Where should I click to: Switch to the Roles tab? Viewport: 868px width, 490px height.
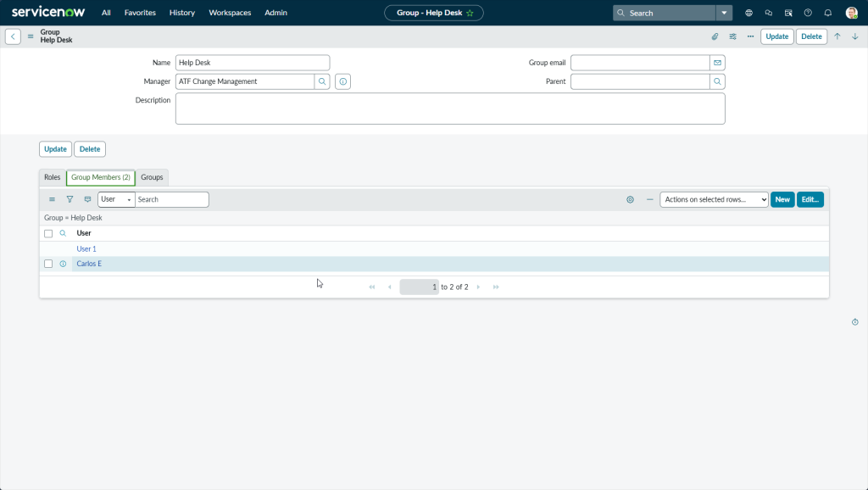[x=53, y=177]
